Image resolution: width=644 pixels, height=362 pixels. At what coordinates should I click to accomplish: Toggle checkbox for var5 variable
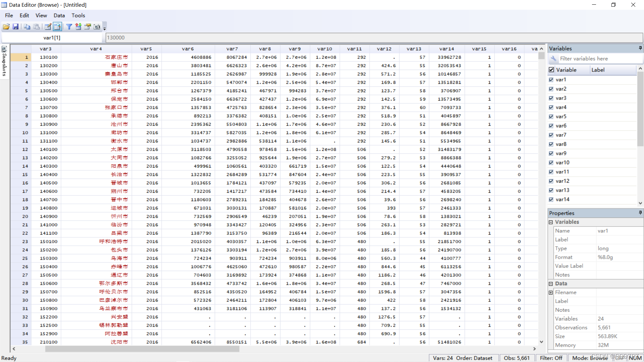point(551,116)
